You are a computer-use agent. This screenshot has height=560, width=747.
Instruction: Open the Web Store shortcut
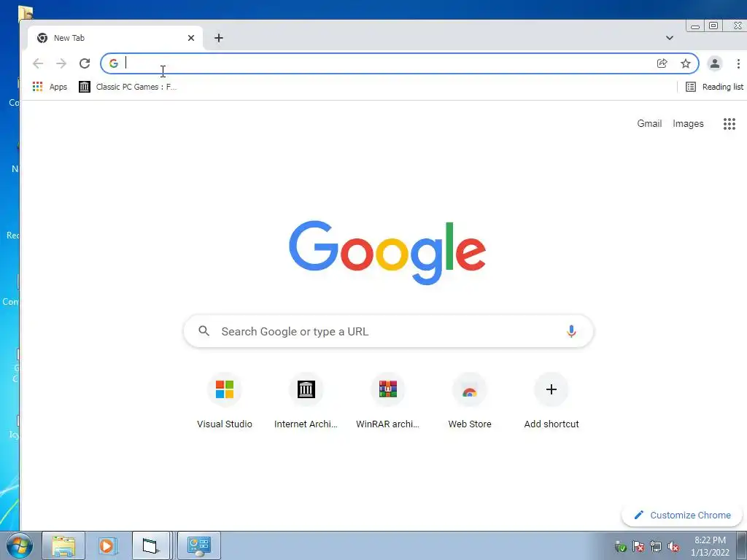click(469, 401)
